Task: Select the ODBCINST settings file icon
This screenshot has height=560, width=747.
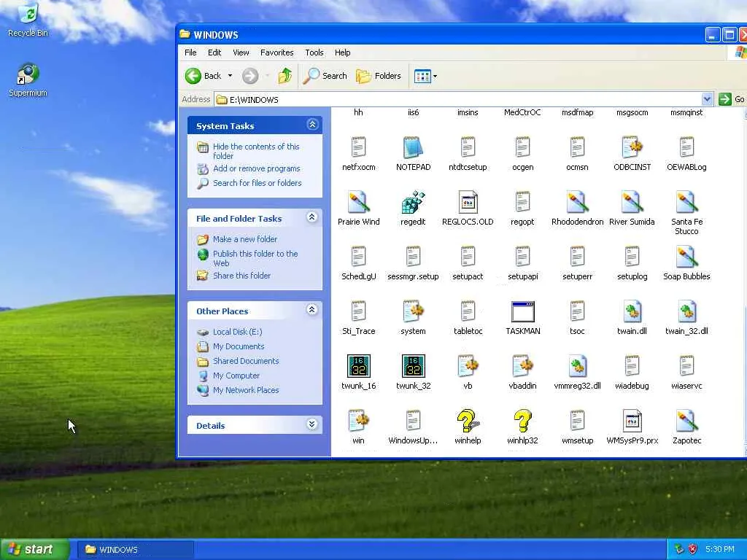Action: coord(632,147)
